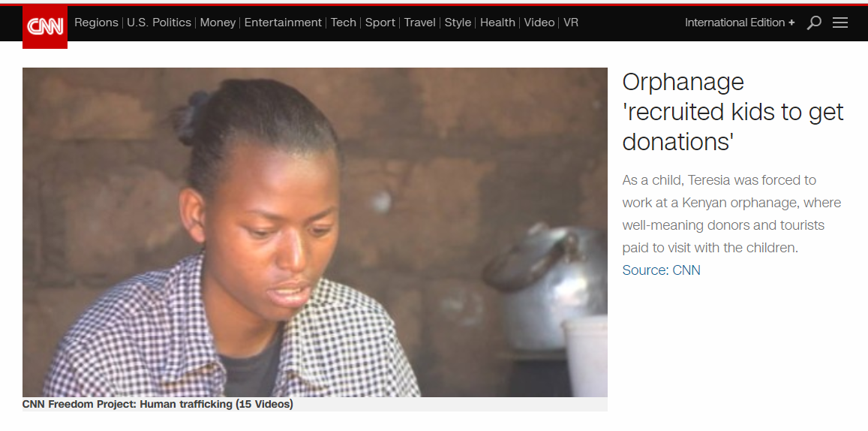The width and height of the screenshot is (868, 431).
Task: Open the hamburger menu icon
Action: [x=840, y=23]
